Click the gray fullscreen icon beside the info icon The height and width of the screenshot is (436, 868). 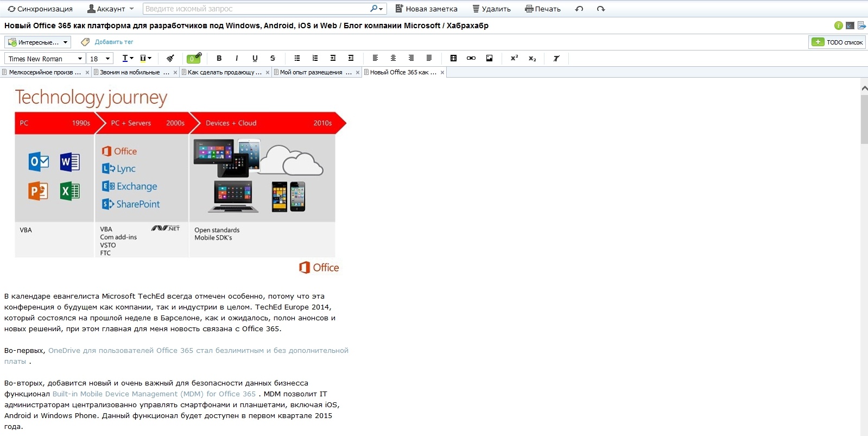850,26
